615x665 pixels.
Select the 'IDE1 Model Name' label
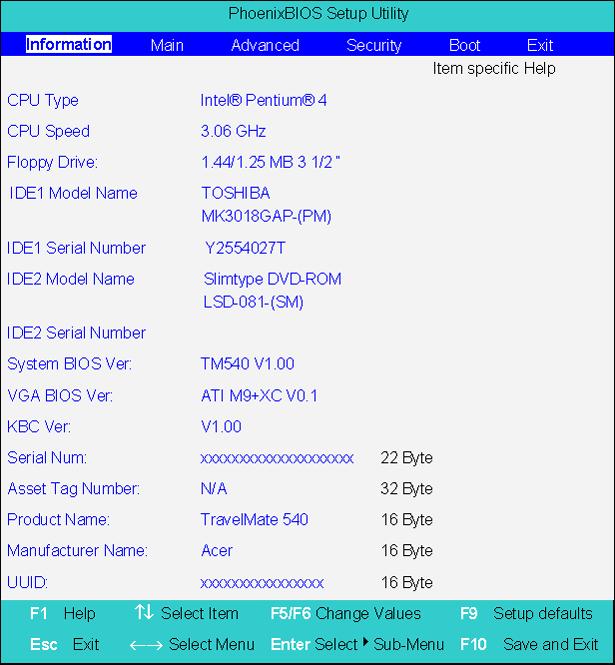click(x=73, y=193)
